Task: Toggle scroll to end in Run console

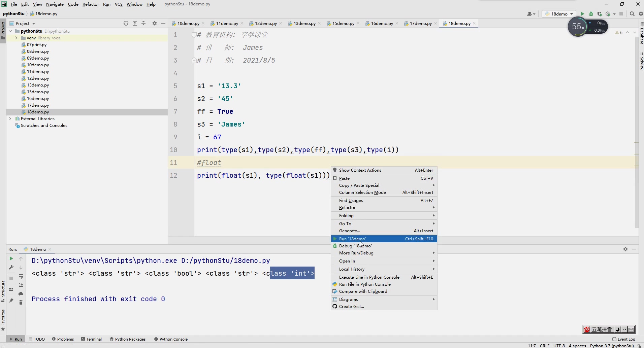Action: click(x=21, y=285)
